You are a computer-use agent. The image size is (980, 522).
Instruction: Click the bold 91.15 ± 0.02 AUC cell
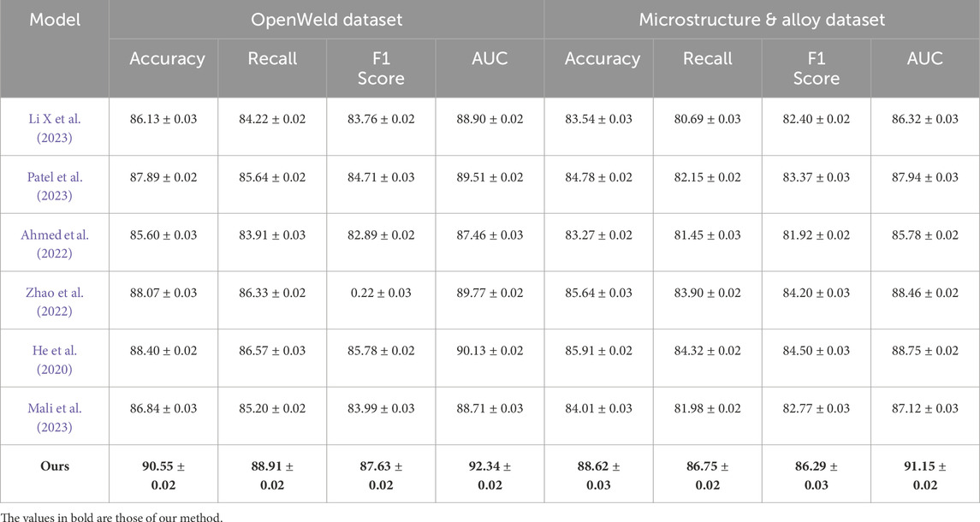(925, 473)
